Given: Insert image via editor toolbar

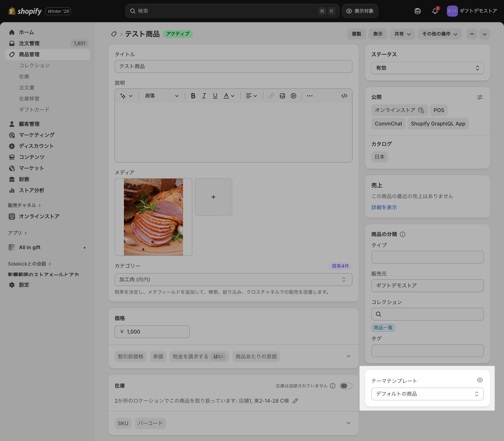Looking at the screenshot, I should (x=282, y=96).
